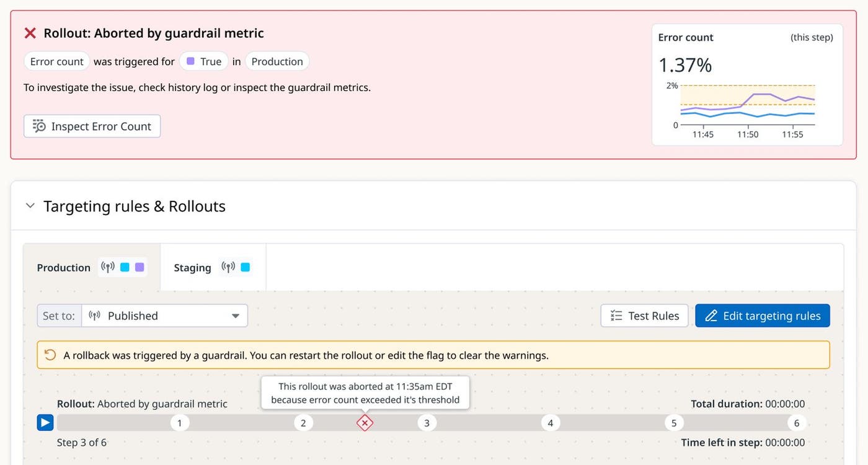Click the Step 3 of 6 text
This screenshot has height=465, width=868.
[x=82, y=442]
